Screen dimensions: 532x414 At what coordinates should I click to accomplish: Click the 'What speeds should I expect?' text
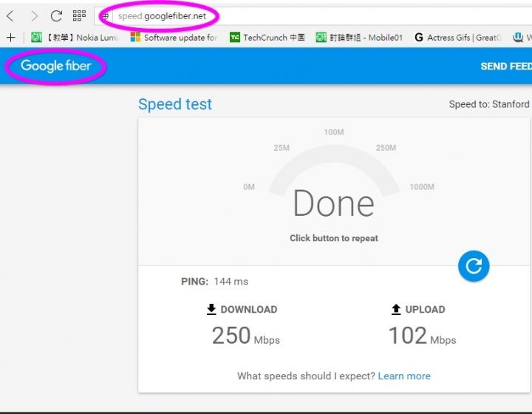[306, 376]
